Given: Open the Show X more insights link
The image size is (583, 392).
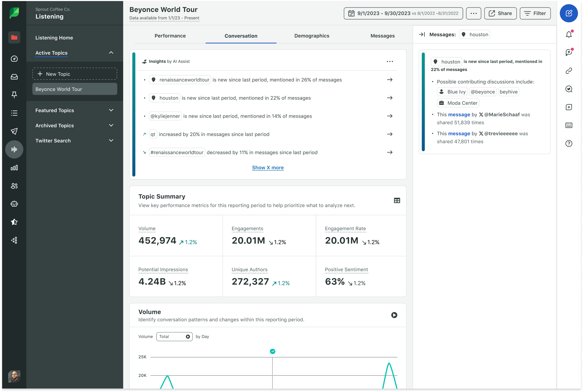Looking at the screenshot, I should click(x=268, y=167).
